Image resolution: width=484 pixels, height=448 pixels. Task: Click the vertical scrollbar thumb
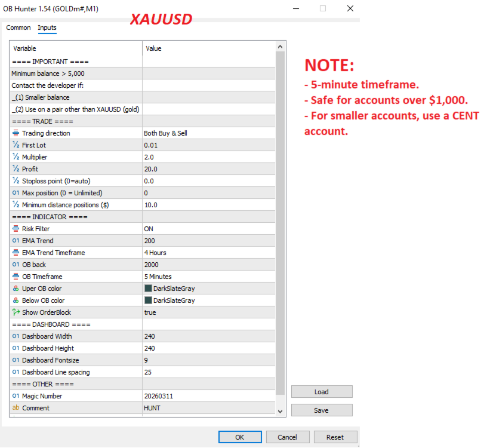click(280, 223)
